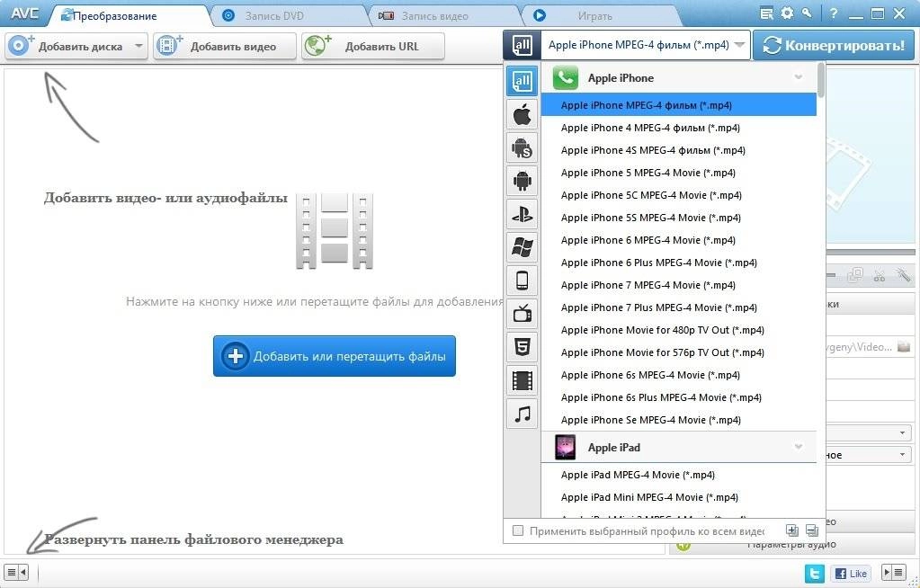Viewport: 920px width, 588px height.
Task: Choose Apple iPhone 6 MPEG-4 Movie
Action: pyautogui.click(x=678, y=240)
